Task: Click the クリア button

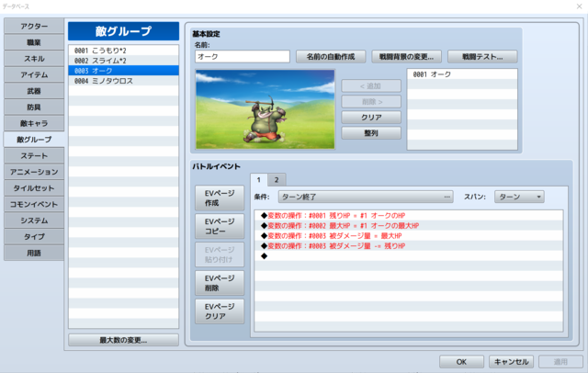Action: pyautogui.click(x=371, y=118)
